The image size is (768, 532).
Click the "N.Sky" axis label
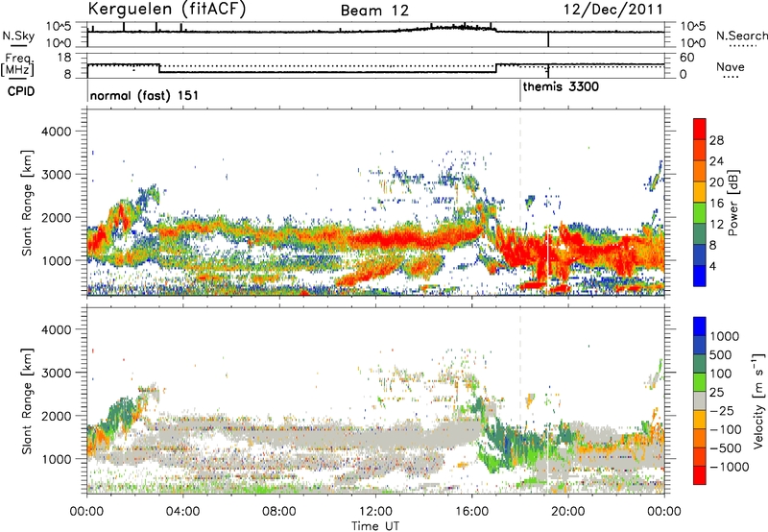(18, 36)
